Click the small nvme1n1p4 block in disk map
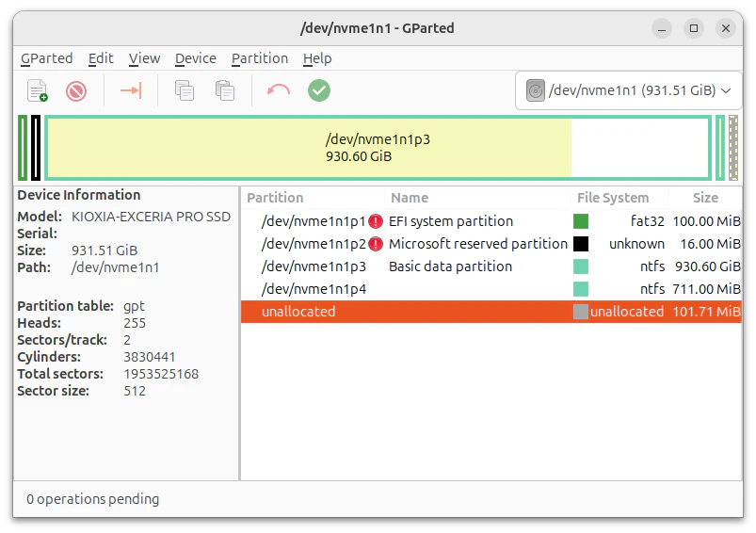756x533 pixels. tap(720, 148)
